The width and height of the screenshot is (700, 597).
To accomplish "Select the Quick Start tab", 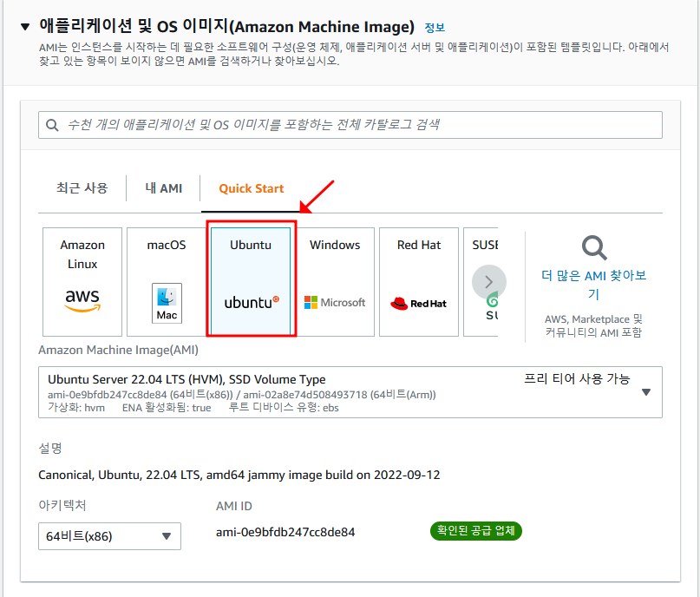I will (251, 188).
